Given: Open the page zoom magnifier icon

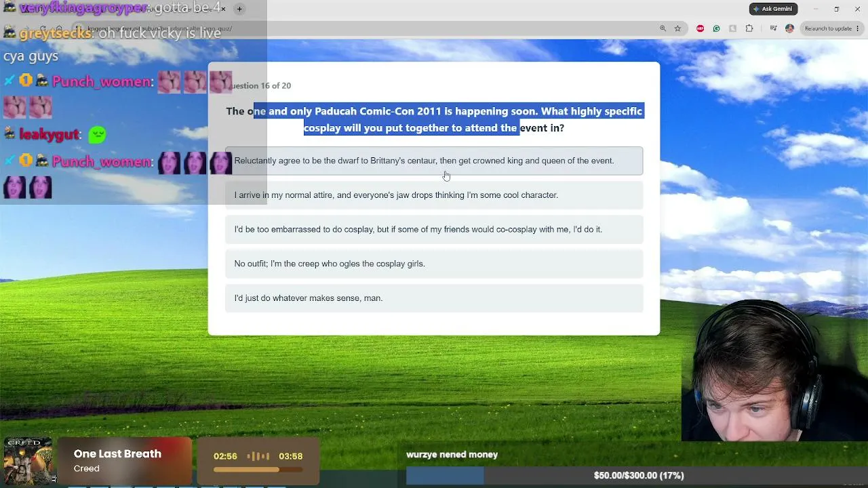Looking at the screenshot, I should coord(663,28).
